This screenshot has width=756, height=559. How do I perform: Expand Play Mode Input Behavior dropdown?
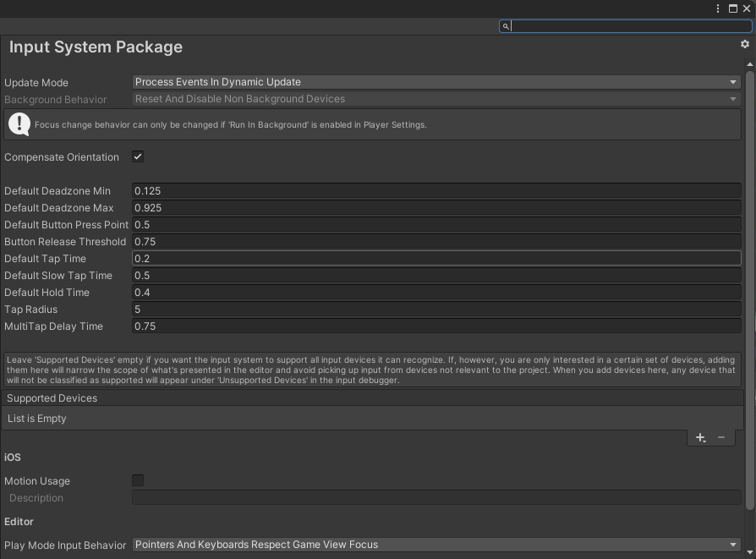pyautogui.click(x=436, y=545)
